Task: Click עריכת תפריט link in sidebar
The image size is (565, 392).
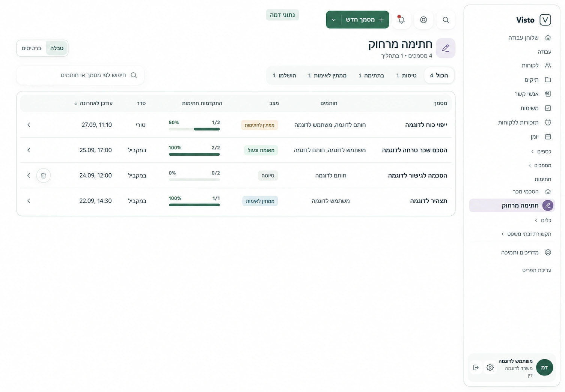Action: coord(536,270)
